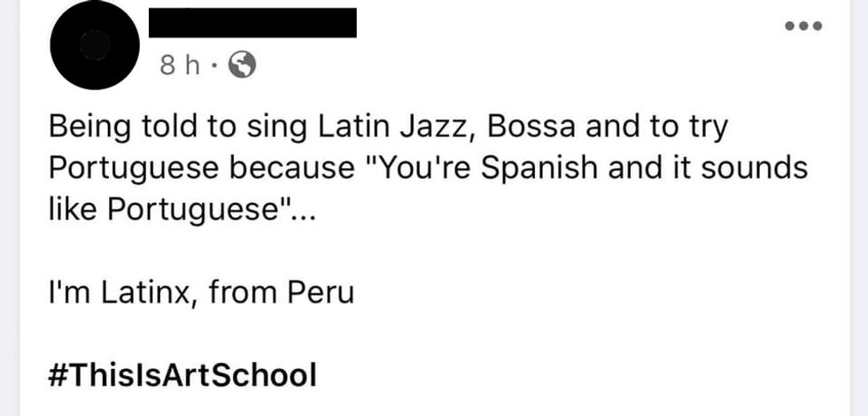The height and width of the screenshot is (416, 868).
Task: Click the words "to try" ending first line
Action: point(692,128)
